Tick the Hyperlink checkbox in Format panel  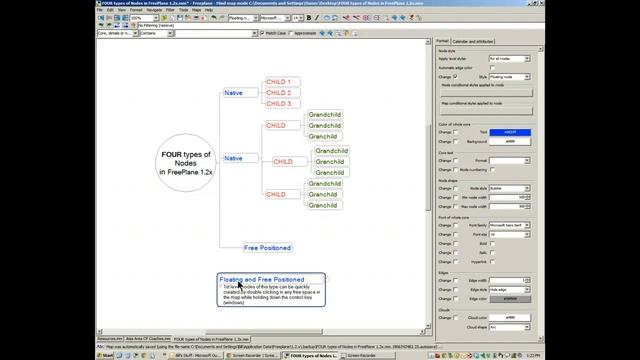click(492, 262)
